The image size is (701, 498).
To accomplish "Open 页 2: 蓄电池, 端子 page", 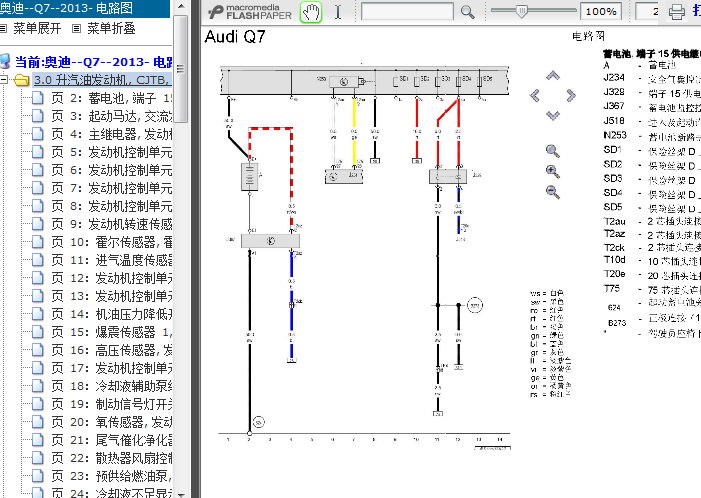I will tap(112, 98).
